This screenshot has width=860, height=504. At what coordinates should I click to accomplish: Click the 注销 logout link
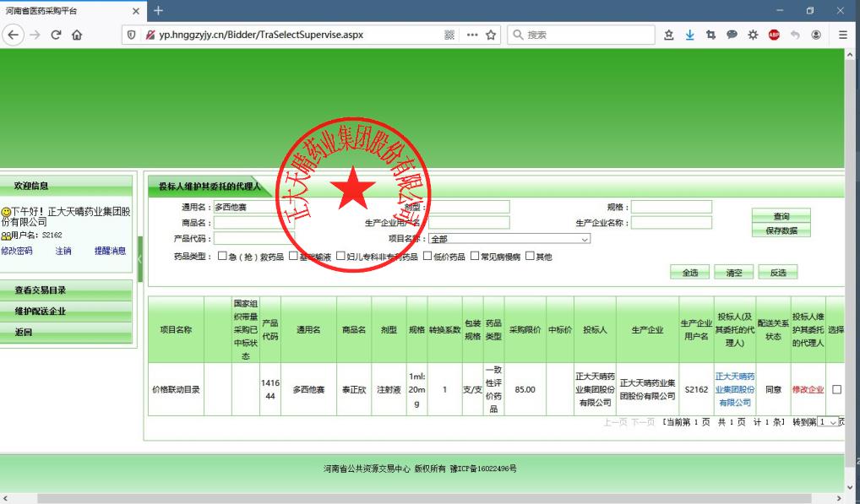(63, 251)
